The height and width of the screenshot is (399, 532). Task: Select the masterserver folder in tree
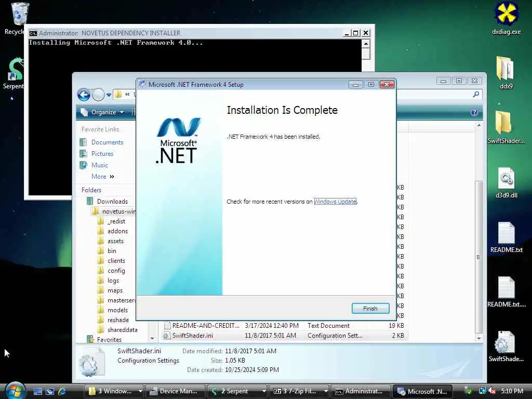(x=116, y=300)
